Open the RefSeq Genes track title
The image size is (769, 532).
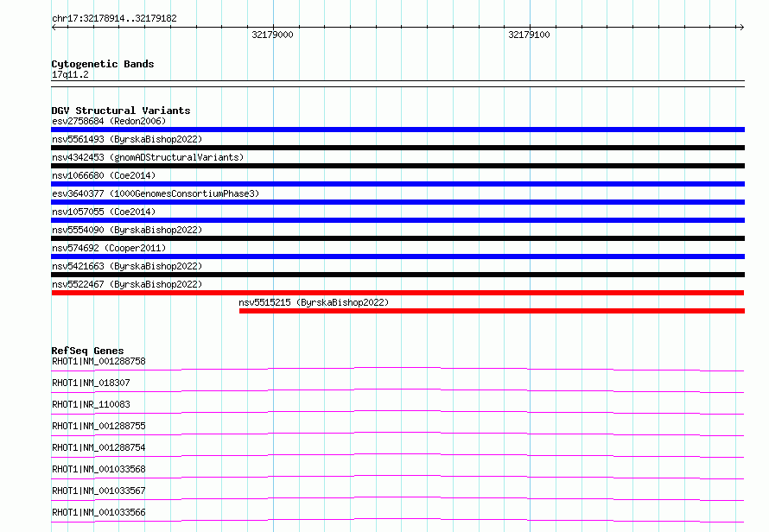click(x=87, y=351)
